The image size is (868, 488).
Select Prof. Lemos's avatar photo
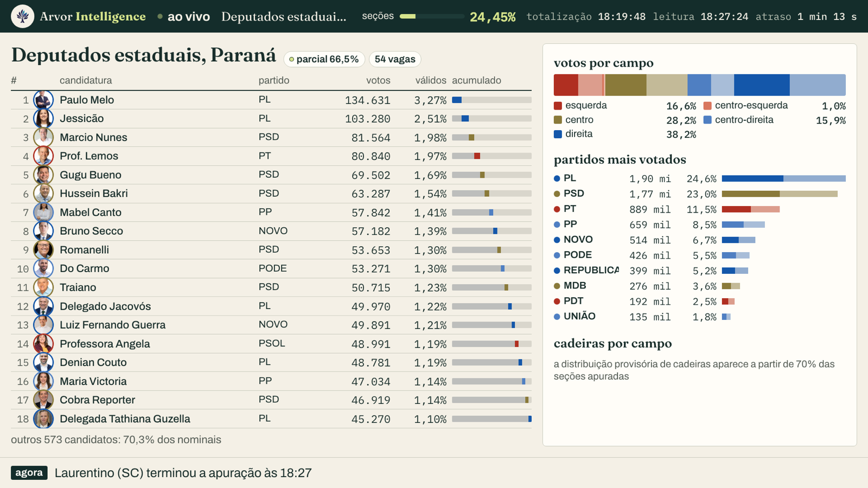point(43,156)
